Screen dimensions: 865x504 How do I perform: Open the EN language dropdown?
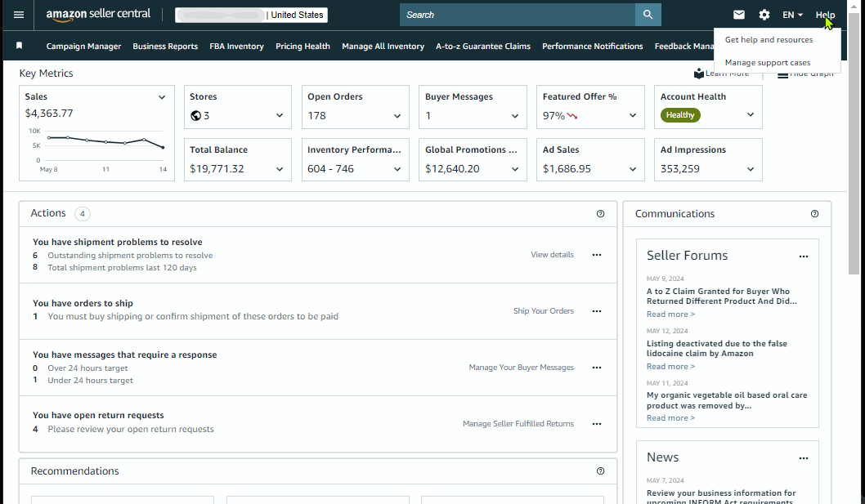coord(792,15)
